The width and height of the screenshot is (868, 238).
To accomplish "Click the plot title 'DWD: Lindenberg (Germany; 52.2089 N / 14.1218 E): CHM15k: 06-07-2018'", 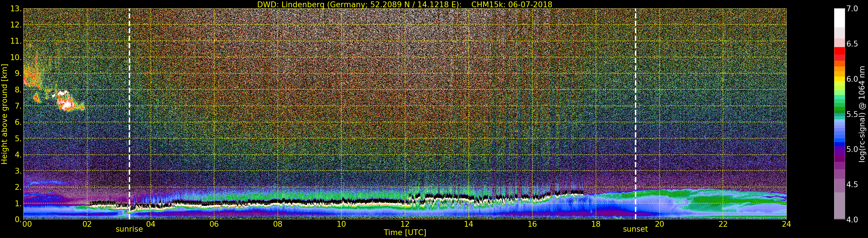I will (x=404, y=4).
